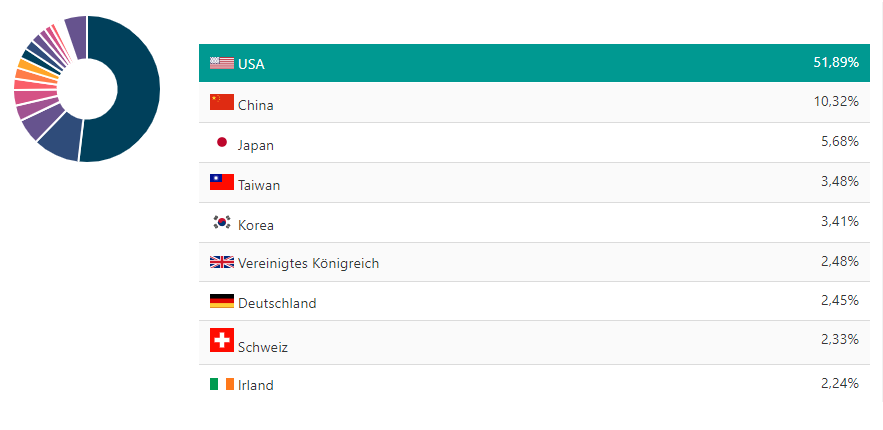Click the China flag icon
883x430 pixels.
tap(222, 102)
